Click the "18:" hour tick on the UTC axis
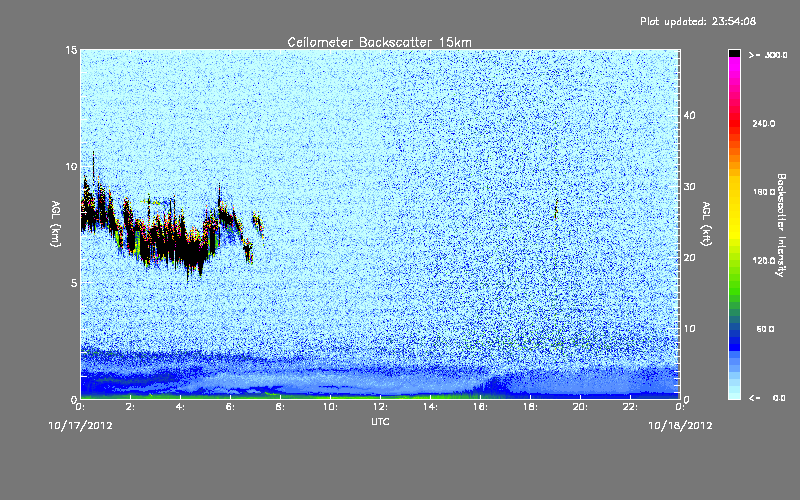This screenshot has width=800, height=500. point(531,407)
